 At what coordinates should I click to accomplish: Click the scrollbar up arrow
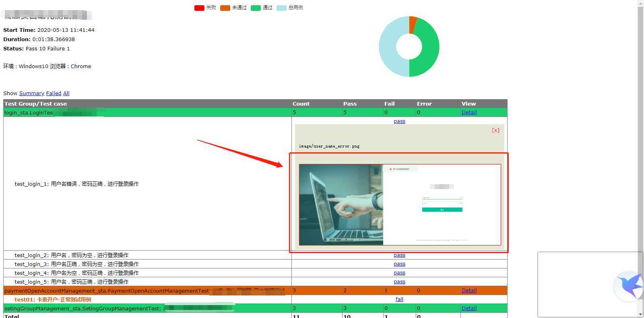[640, 3]
